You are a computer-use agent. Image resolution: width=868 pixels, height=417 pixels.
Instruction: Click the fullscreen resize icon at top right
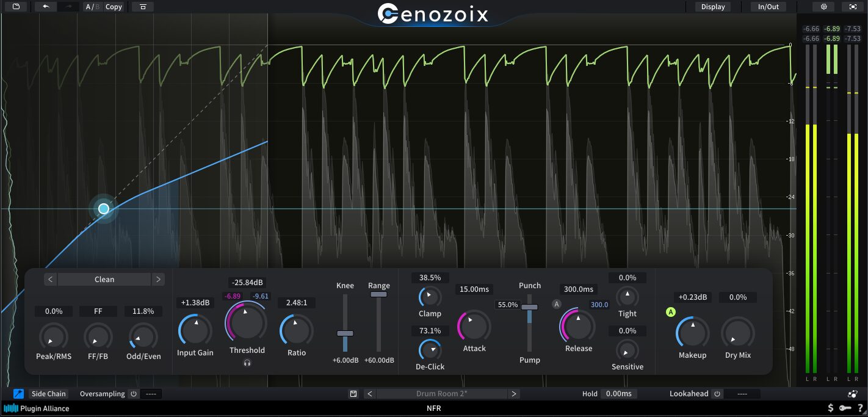tap(853, 7)
